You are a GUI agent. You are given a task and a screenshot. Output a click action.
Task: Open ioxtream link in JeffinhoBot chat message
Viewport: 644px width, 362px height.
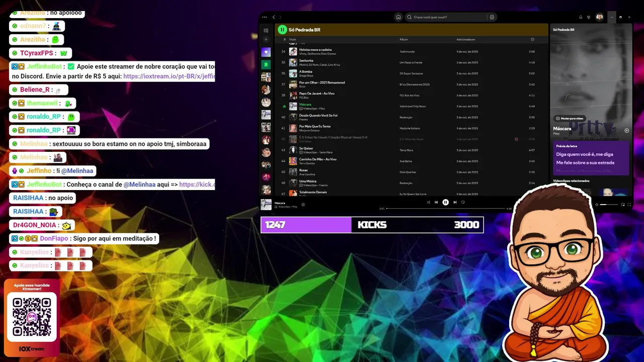[169, 76]
